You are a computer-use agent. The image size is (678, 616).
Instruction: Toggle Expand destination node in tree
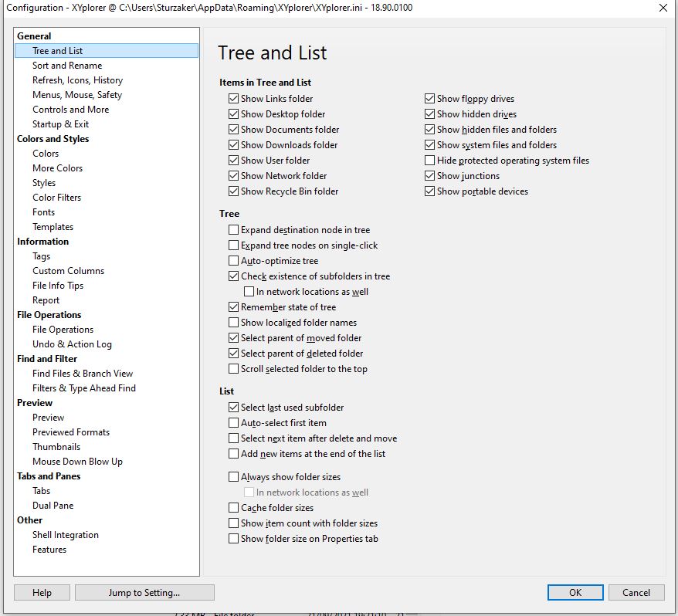pyautogui.click(x=233, y=230)
